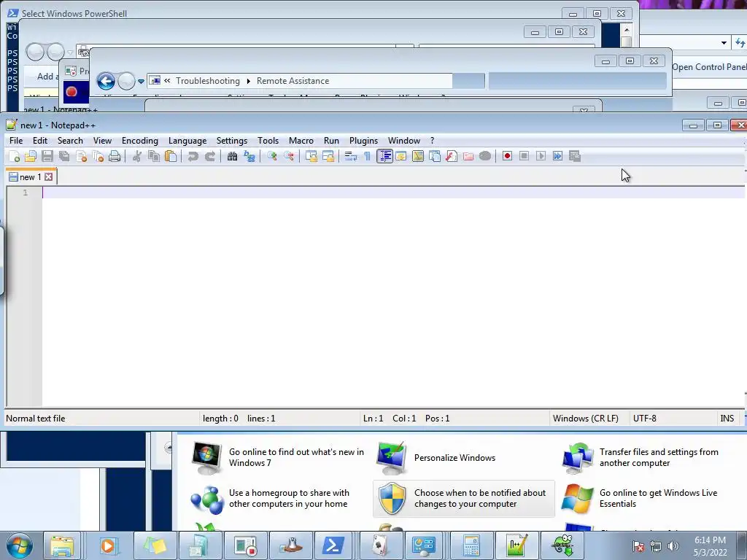Open the Settings menu
747x560 pixels.
tap(231, 141)
